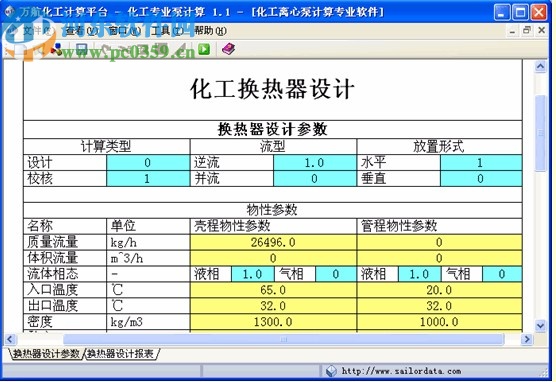Click the 入口温度 row label
Image resolution: width=556 pixels, height=382 pixels.
click(x=65, y=290)
